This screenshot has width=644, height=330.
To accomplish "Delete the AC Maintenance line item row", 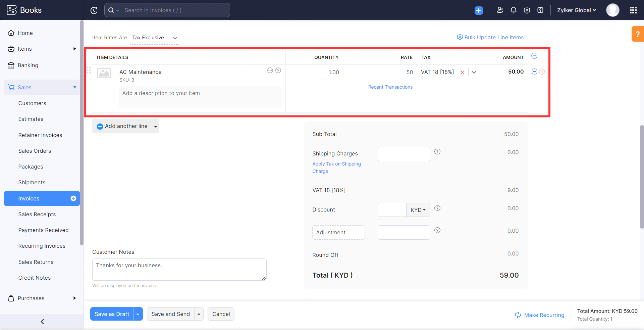I will pyautogui.click(x=542, y=72).
